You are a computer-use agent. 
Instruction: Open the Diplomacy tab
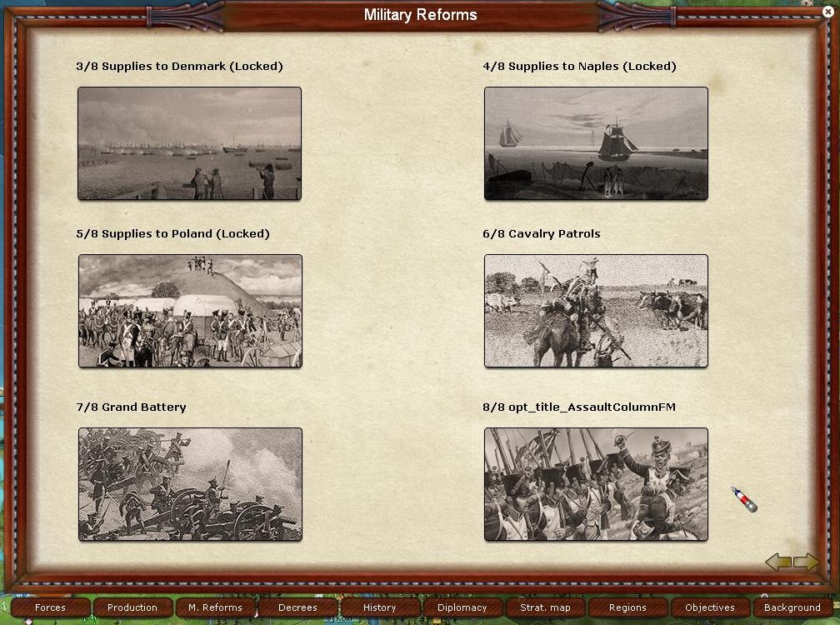pyautogui.click(x=462, y=607)
